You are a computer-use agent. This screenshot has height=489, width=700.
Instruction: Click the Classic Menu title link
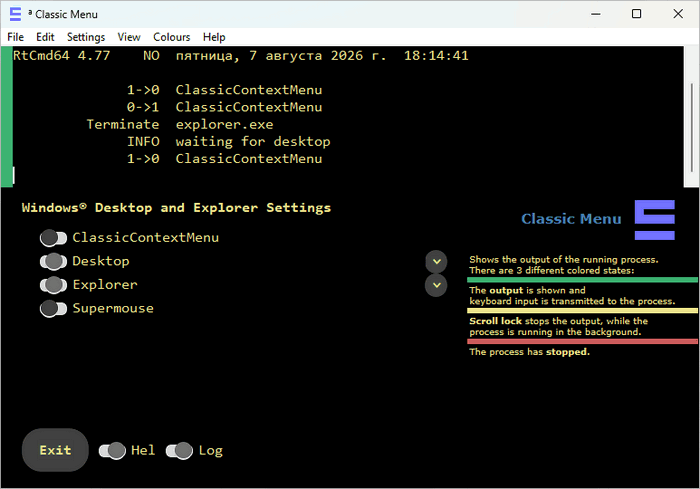click(x=571, y=219)
